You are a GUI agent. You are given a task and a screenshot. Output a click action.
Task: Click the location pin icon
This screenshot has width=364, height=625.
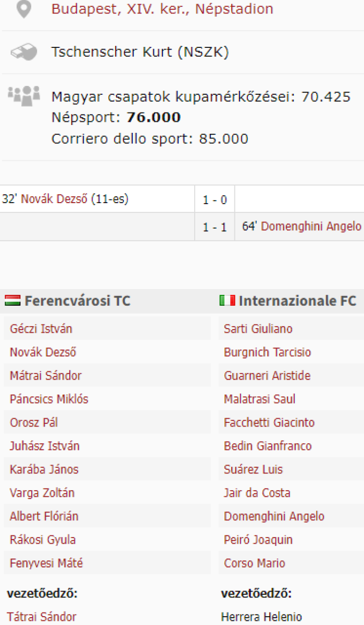(x=24, y=9)
